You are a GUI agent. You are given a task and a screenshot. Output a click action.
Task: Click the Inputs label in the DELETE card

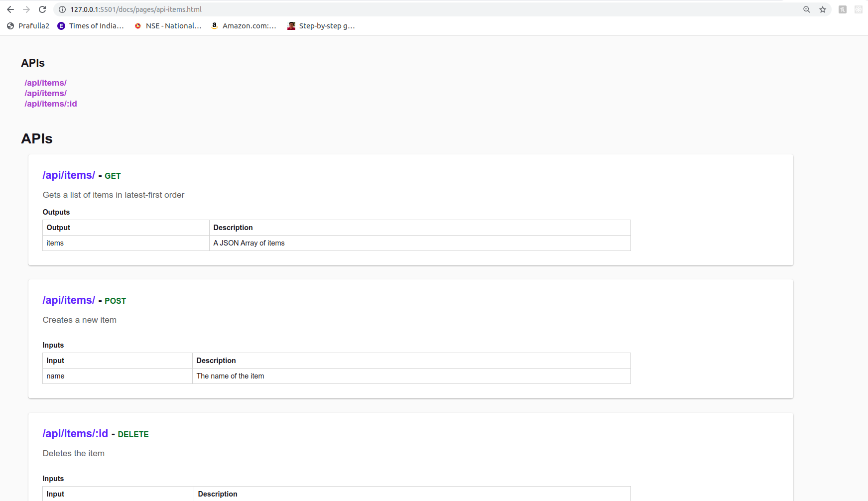[x=53, y=479]
